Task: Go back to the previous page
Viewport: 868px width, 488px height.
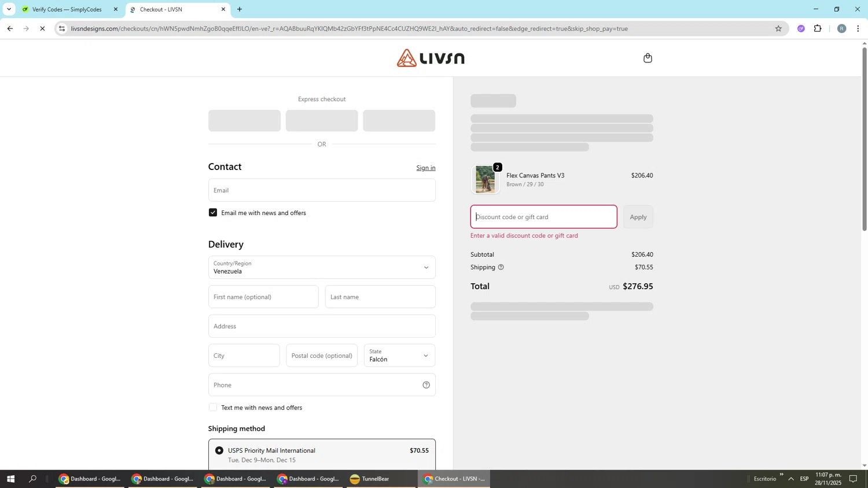Action: pyautogui.click(x=9, y=28)
